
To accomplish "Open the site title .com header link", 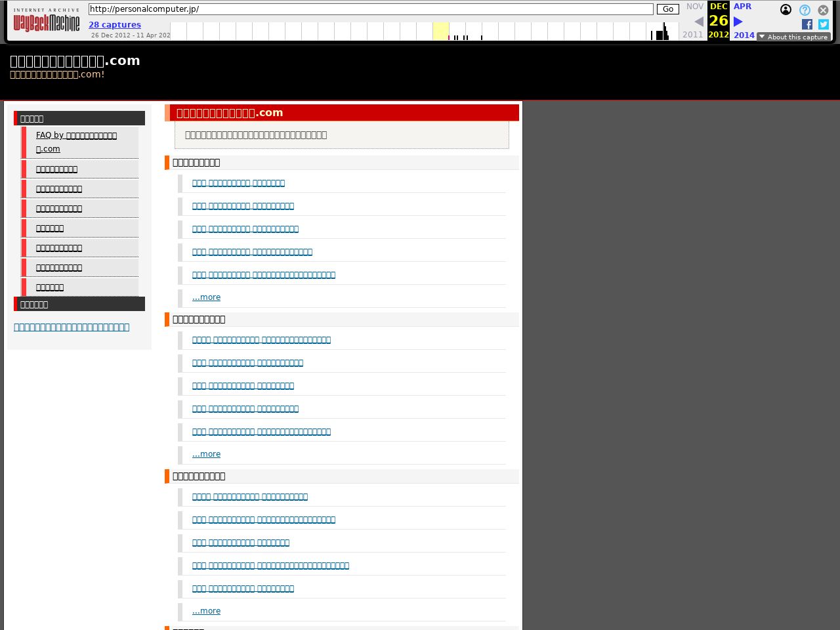I will (x=75, y=60).
